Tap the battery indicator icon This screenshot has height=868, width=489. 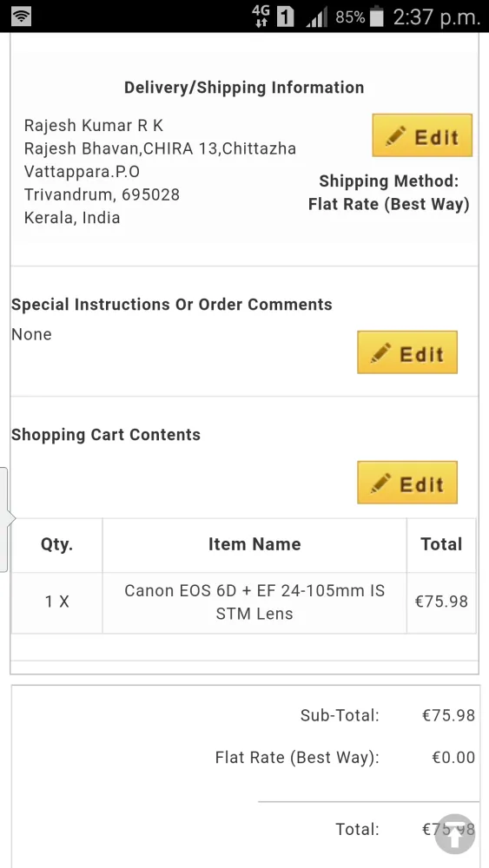coord(377,16)
